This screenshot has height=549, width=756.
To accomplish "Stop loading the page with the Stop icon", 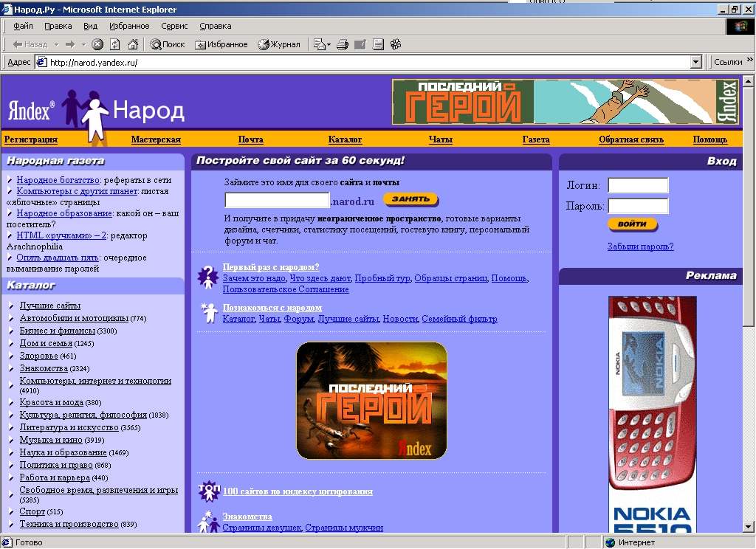I will 97,44.
